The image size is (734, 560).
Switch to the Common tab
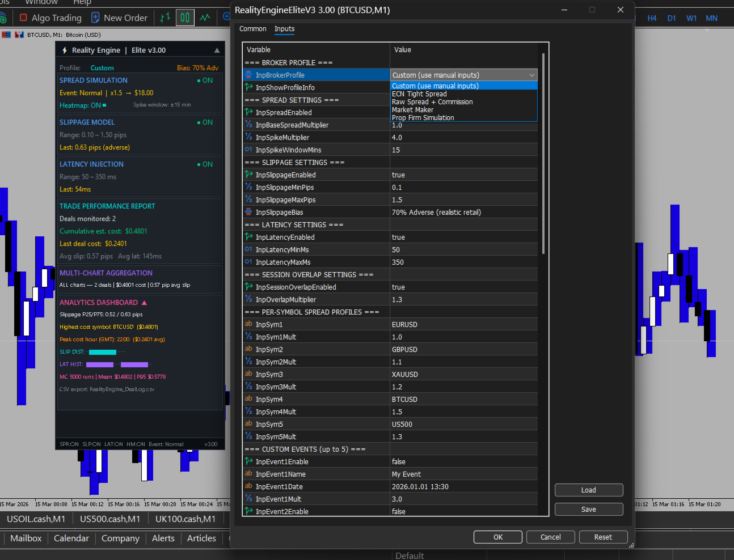pos(252,29)
